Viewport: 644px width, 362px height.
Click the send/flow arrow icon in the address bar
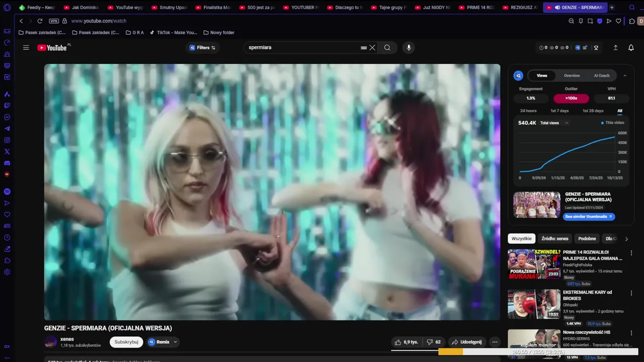609,21
